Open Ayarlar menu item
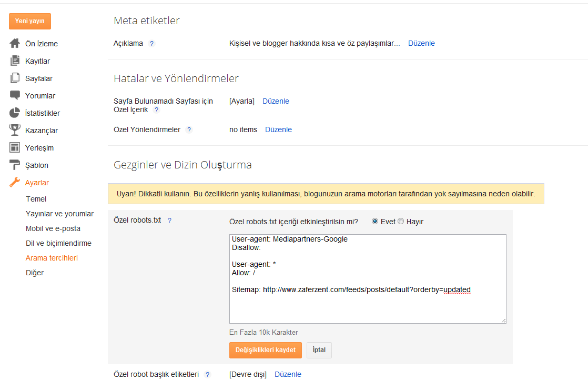Viewport: 588px width, 390px height. coord(37,183)
